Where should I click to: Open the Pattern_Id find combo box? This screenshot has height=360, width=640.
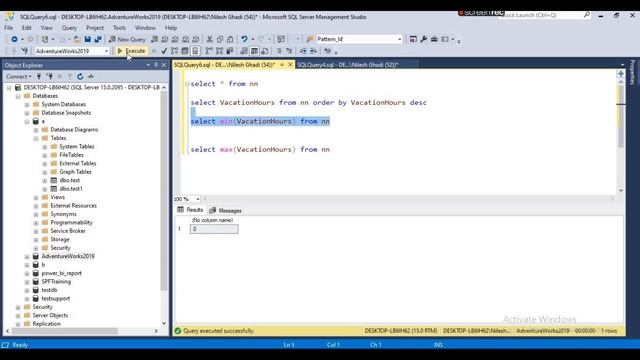[x=400, y=39]
